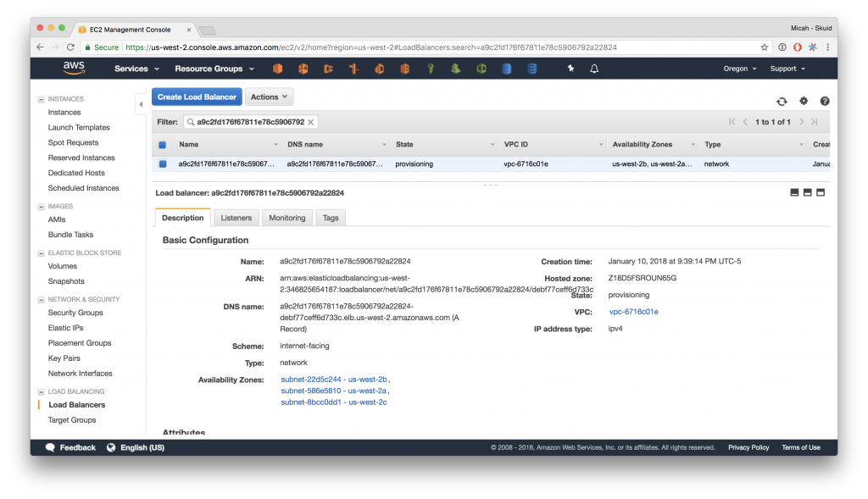
Task: Open the Resource Groups dropdown
Action: pos(214,69)
